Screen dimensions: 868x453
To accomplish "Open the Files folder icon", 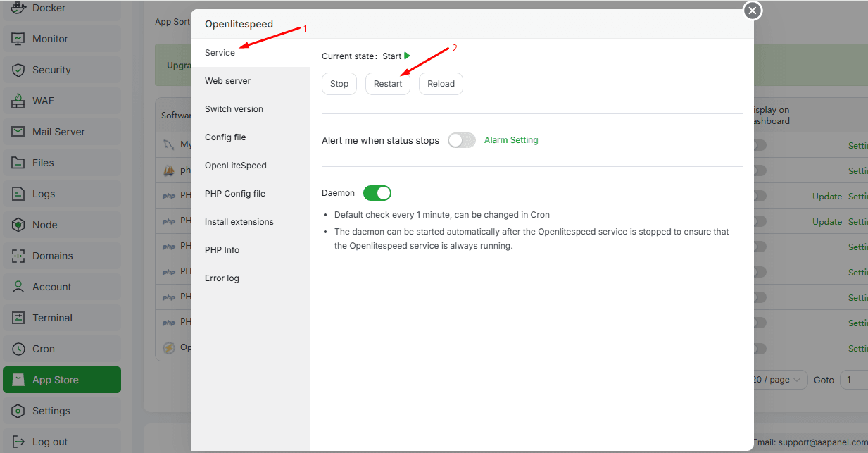I will (18, 163).
